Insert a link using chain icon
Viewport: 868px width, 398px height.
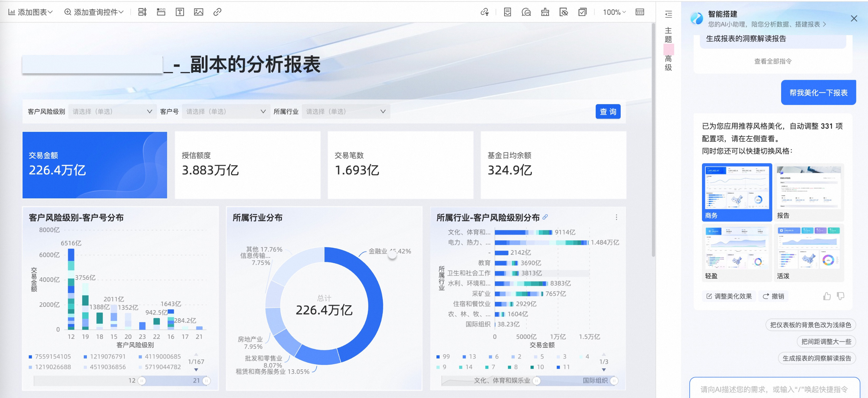coord(217,12)
